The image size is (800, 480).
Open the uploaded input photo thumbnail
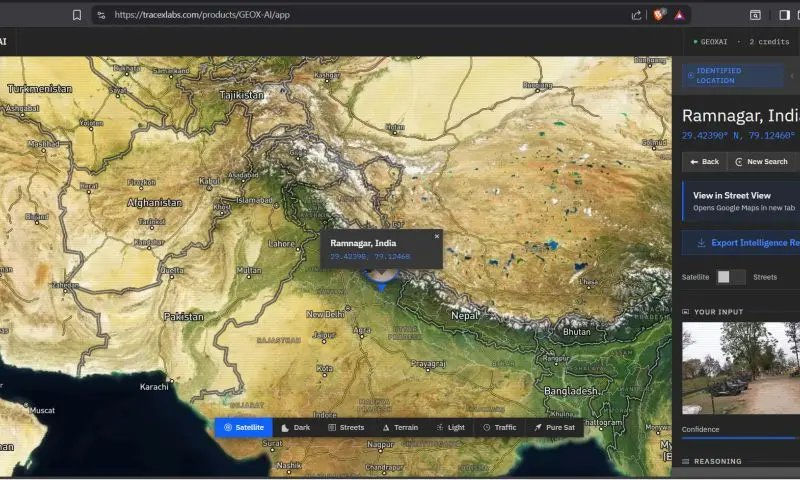coord(741,368)
